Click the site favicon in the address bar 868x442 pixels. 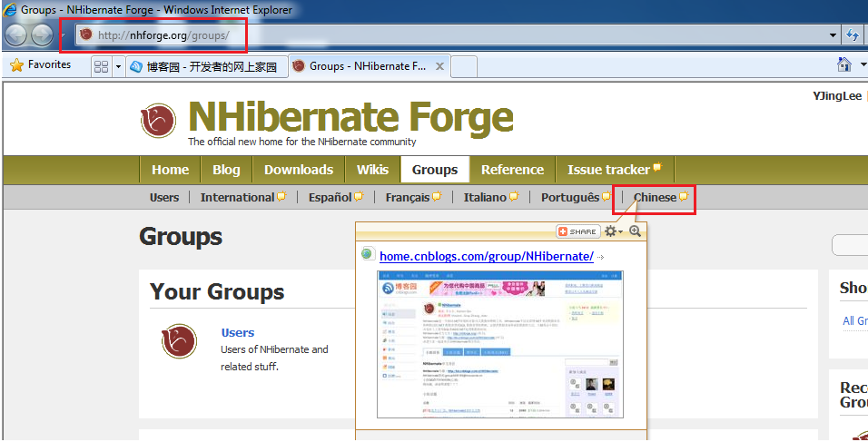[x=86, y=34]
